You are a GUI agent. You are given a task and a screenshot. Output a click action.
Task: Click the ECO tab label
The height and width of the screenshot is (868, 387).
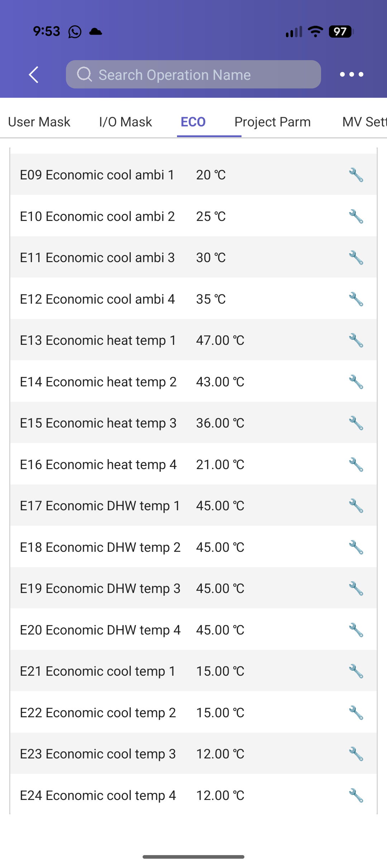[193, 122]
